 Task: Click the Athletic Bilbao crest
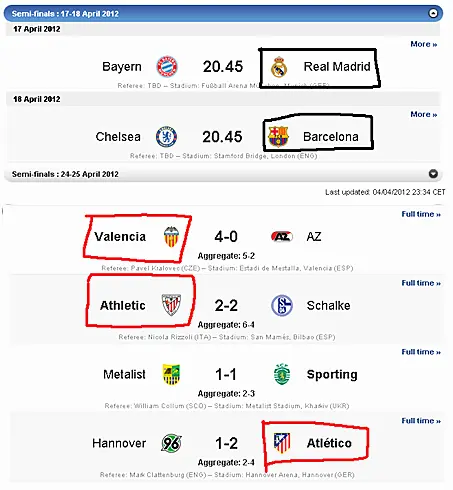(x=171, y=305)
